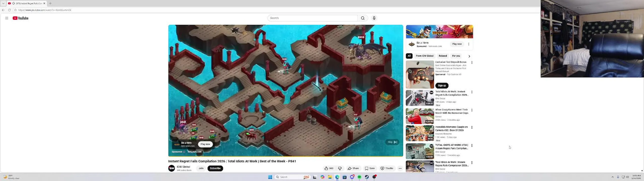Image resolution: width=644 pixels, height=181 pixels.
Task: Open the IDW Global channel name
Action: 183,167
